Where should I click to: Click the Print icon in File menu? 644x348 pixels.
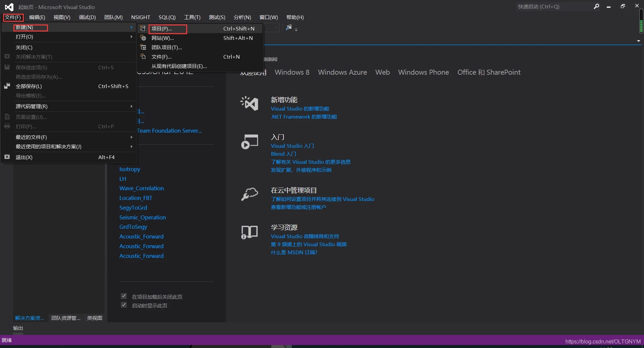coord(7,126)
